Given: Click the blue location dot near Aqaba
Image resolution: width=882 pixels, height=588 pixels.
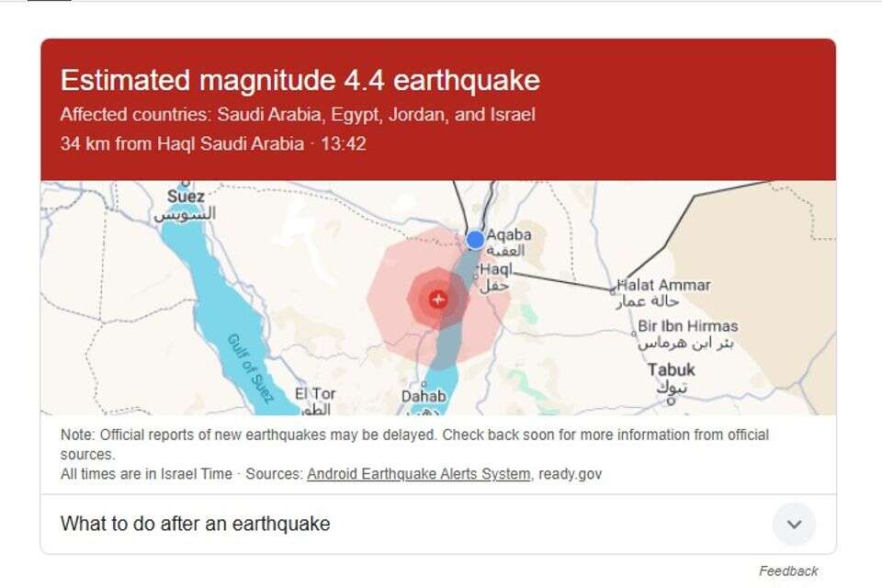Looking at the screenshot, I should click(x=475, y=240).
